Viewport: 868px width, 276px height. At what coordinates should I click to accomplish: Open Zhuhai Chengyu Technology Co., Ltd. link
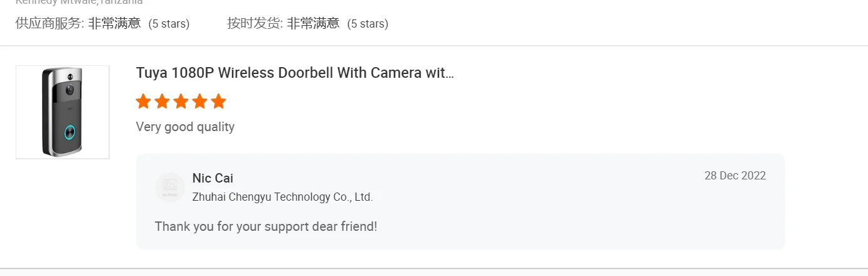[282, 197]
